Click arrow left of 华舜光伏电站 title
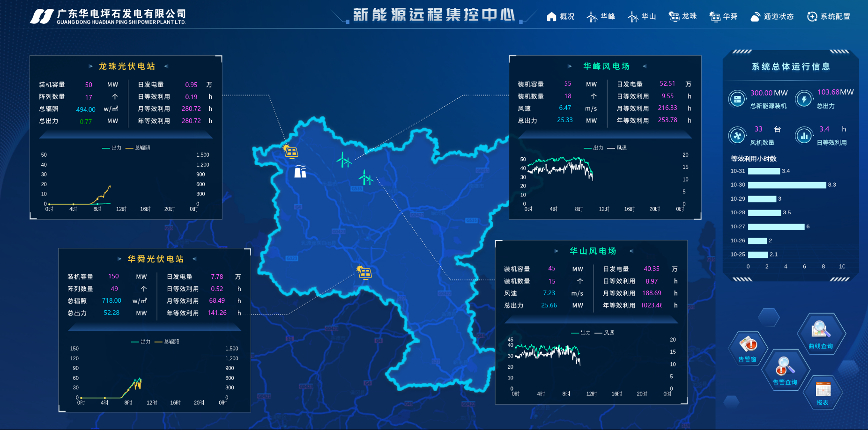 (x=119, y=259)
